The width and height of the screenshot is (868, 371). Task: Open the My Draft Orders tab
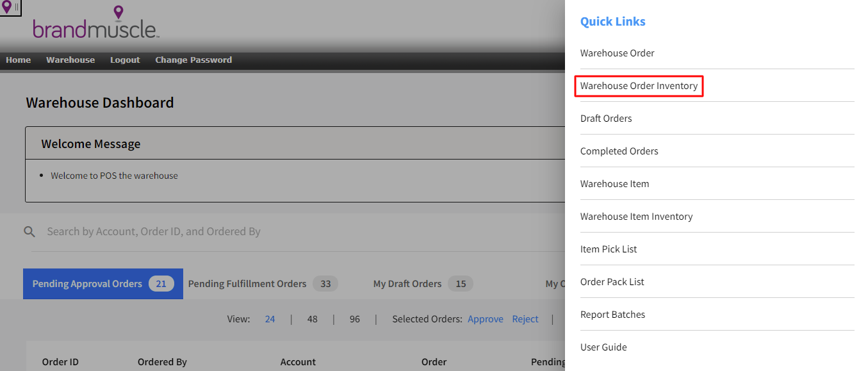point(407,283)
